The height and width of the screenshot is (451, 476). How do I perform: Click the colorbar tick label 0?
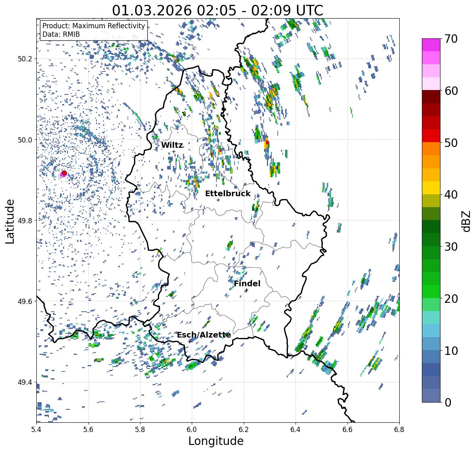[448, 403]
